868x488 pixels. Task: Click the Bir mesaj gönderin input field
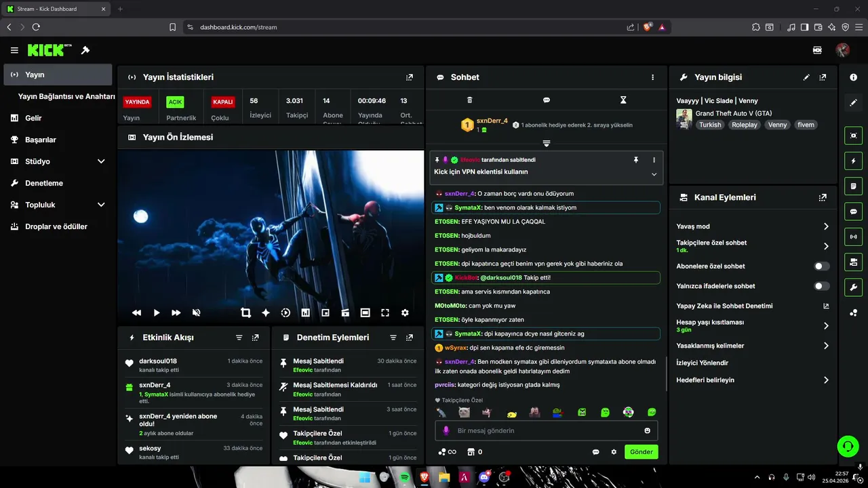(546, 430)
